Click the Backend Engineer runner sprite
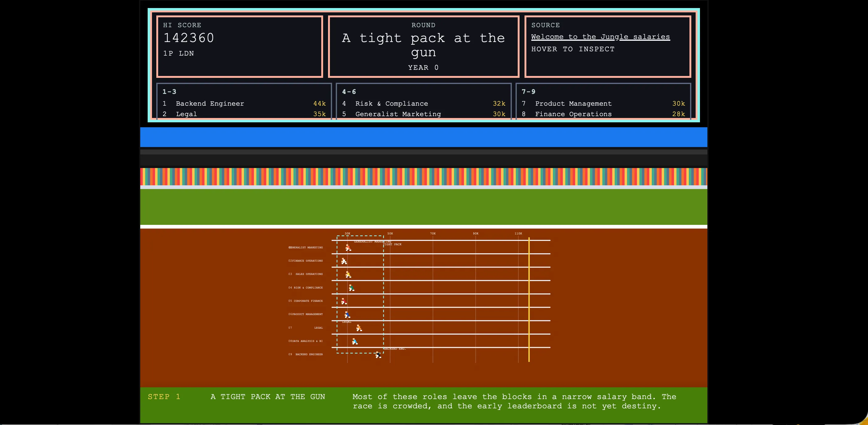The width and height of the screenshot is (868, 425). (378, 355)
